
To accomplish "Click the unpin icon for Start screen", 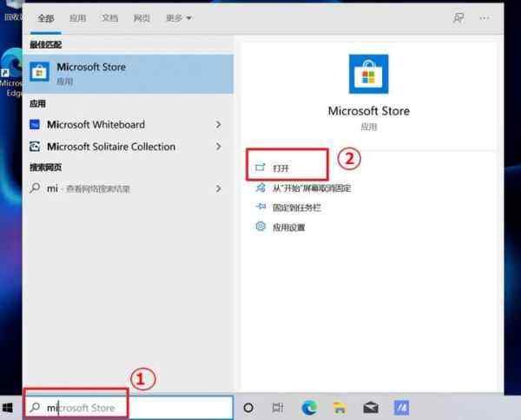I will coord(260,187).
